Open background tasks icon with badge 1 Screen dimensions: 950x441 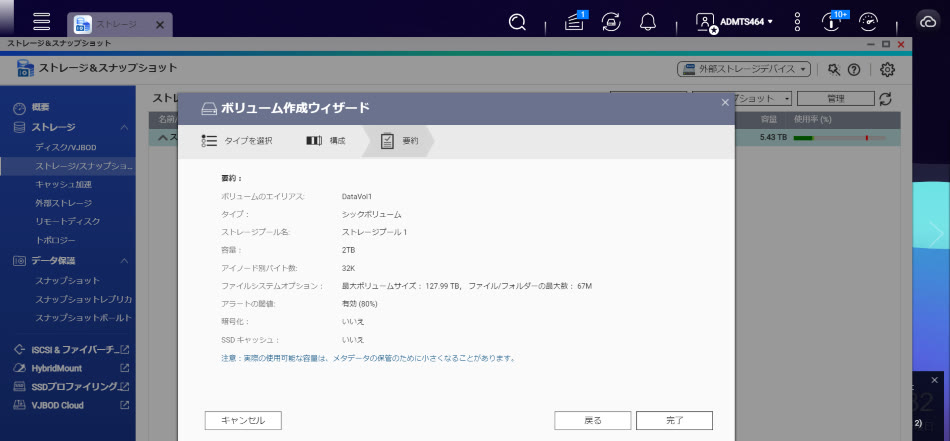pyautogui.click(x=575, y=21)
